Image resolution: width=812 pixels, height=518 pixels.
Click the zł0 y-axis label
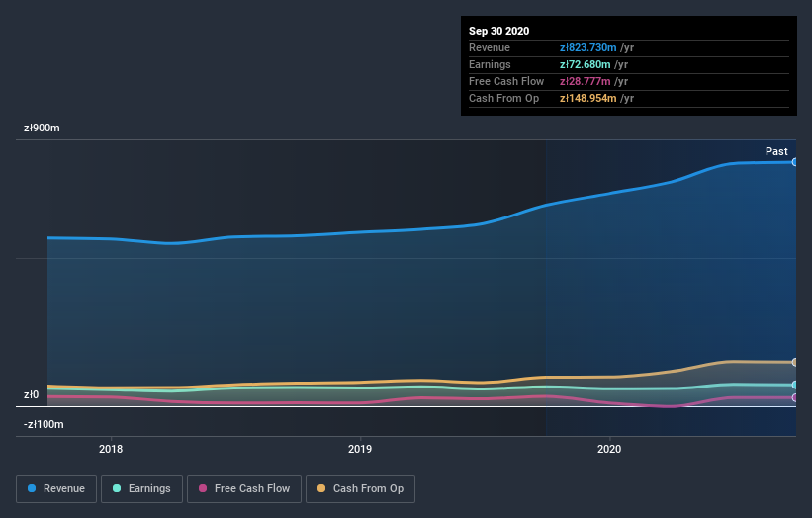(31, 394)
